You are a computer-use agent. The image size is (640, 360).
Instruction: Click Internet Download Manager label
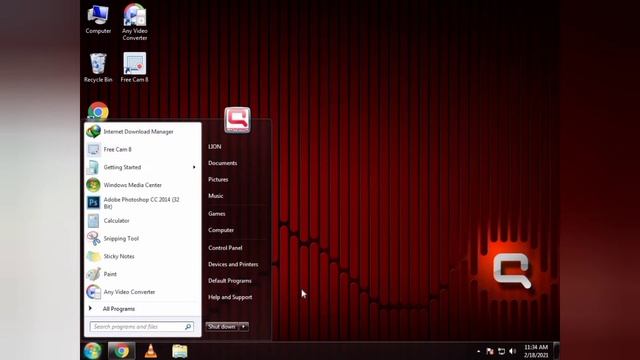tap(138, 131)
